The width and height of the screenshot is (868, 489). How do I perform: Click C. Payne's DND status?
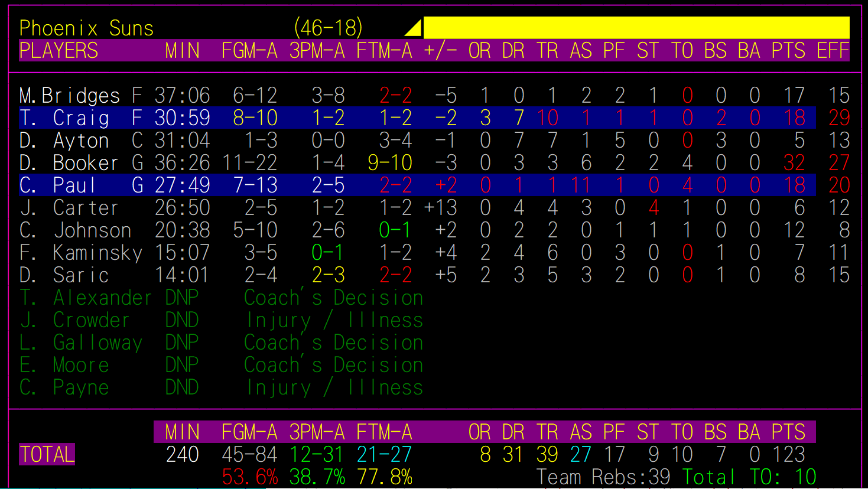182,387
